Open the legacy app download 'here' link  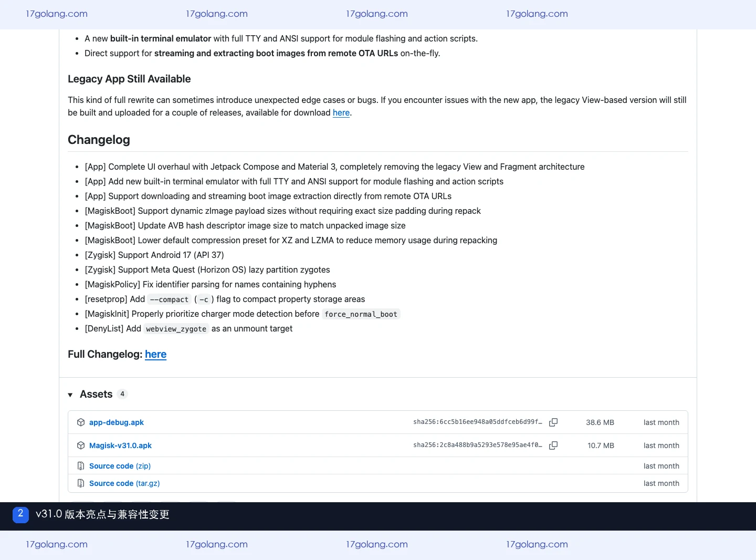[x=341, y=112]
